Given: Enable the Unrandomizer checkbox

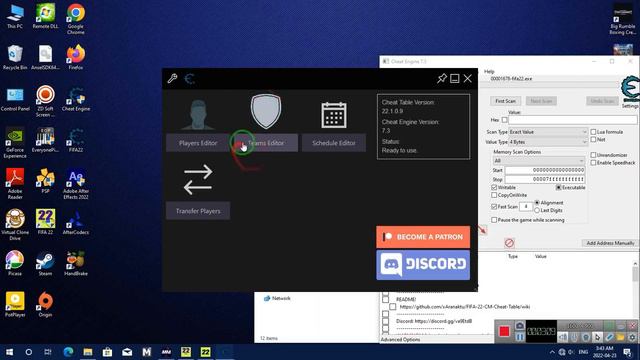Looking at the screenshot, I should click(x=593, y=155).
